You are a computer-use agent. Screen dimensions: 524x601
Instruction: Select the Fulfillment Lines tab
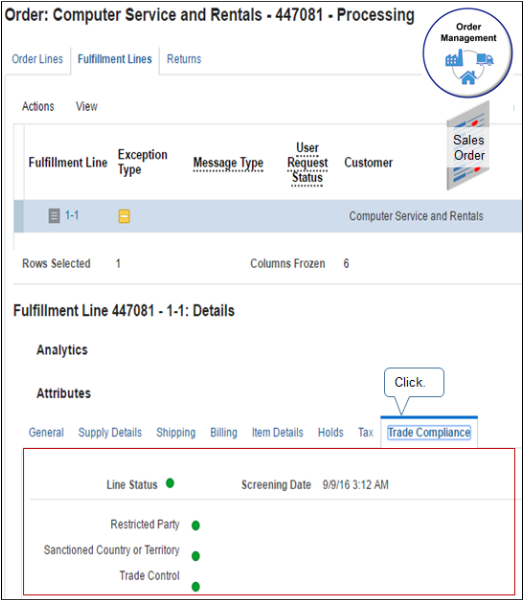[115, 59]
